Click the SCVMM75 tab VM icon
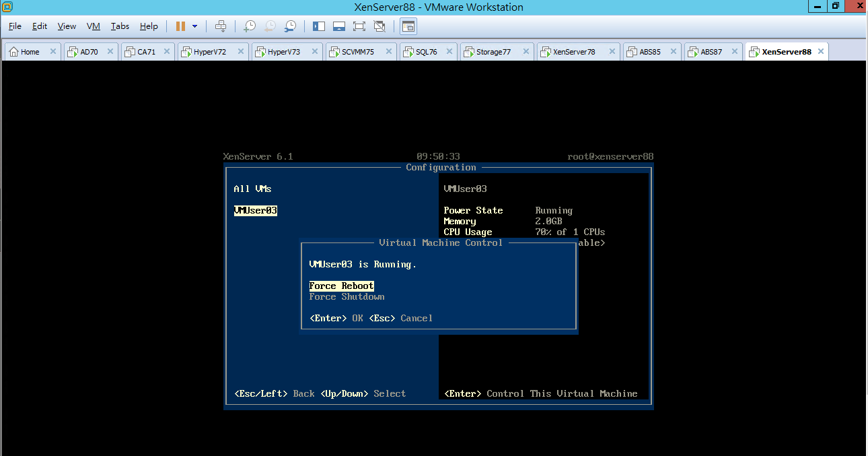The image size is (868, 456). pyautogui.click(x=334, y=52)
